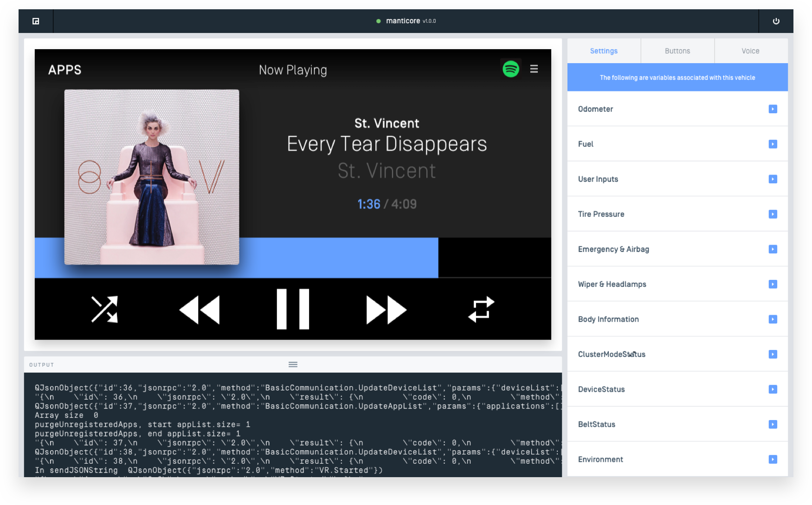Viewport: 812px width, 505px height.
Task: Click the unplayed black part of progress bar
Action: point(495,258)
